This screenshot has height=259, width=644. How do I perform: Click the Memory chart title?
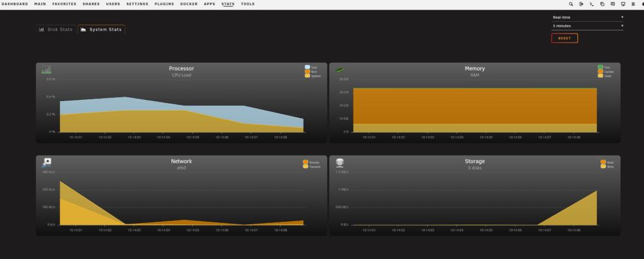(x=475, y=69)
